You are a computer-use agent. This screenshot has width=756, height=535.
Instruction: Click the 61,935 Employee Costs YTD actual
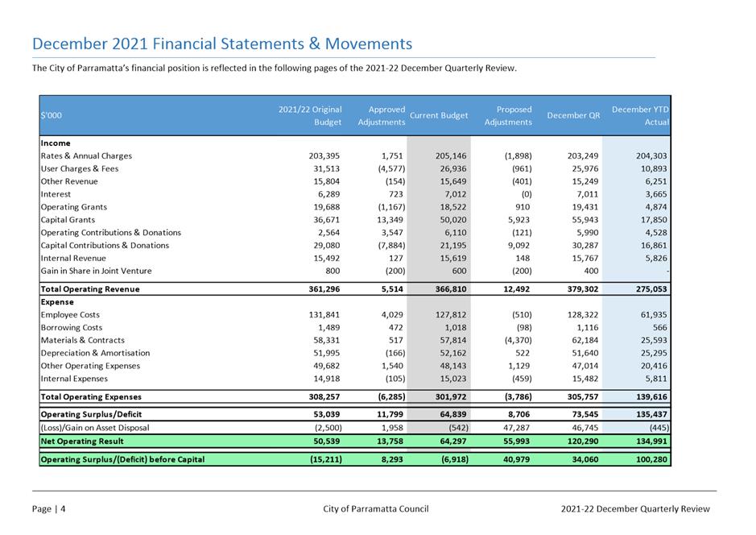[x=654, y=315]
